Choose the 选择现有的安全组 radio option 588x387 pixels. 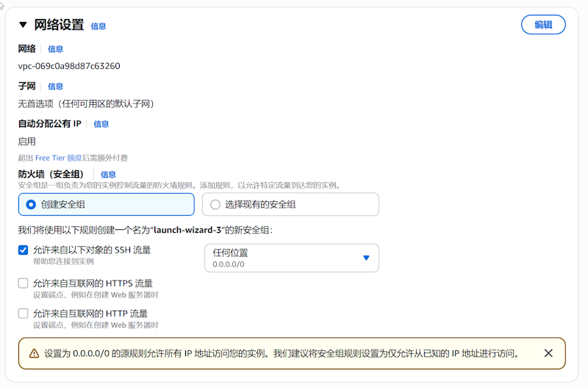point(215,205)
